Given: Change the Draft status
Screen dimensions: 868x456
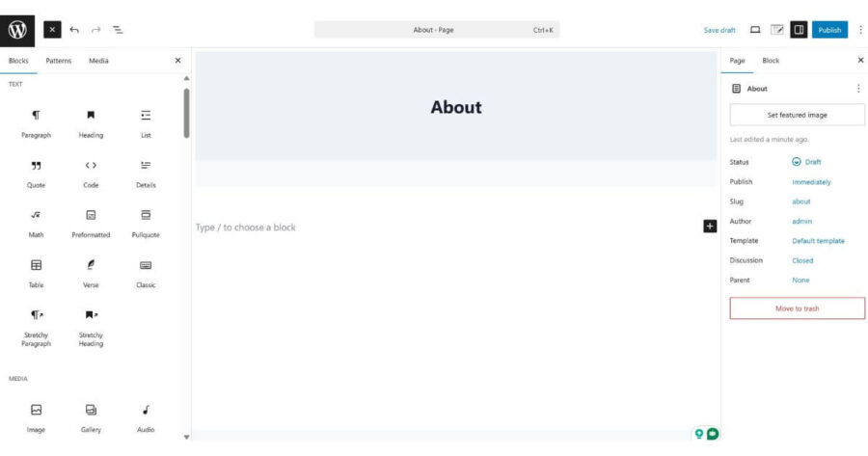Looking at the screenshot, I should (x=806, y=162).
